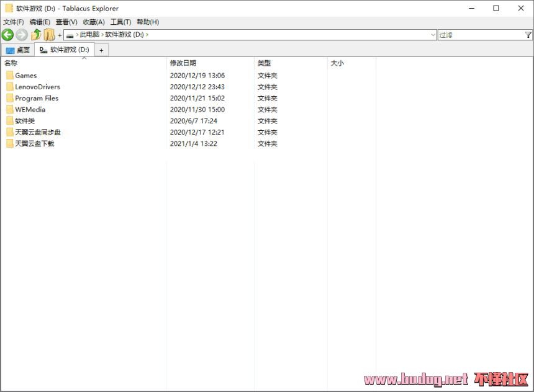Switch to the 桌面 tab
The height and width of the screenshot is (392, 534).
point(18,50)
